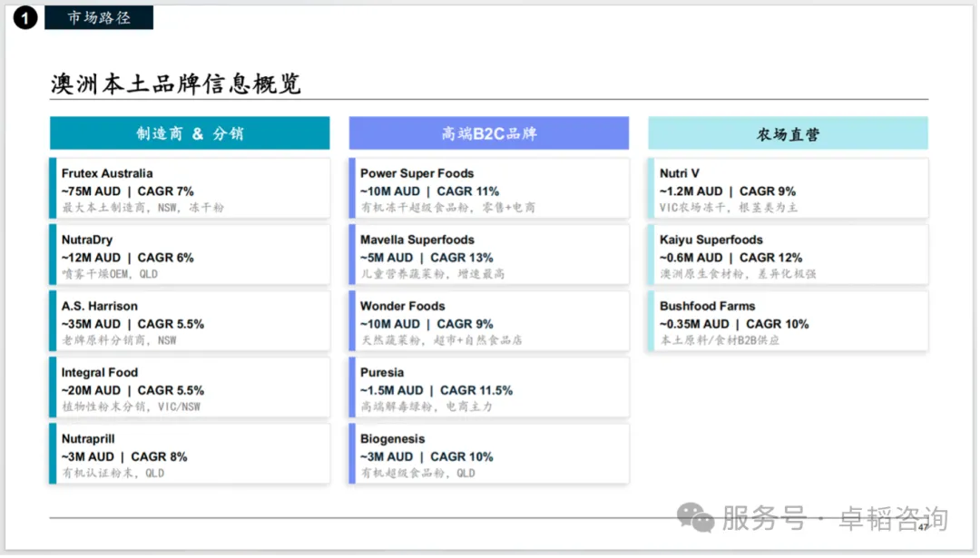Select the 制造商 & 分销 column header
The width and height of the screenshot is (980, 558).
(x=190, y=133)
